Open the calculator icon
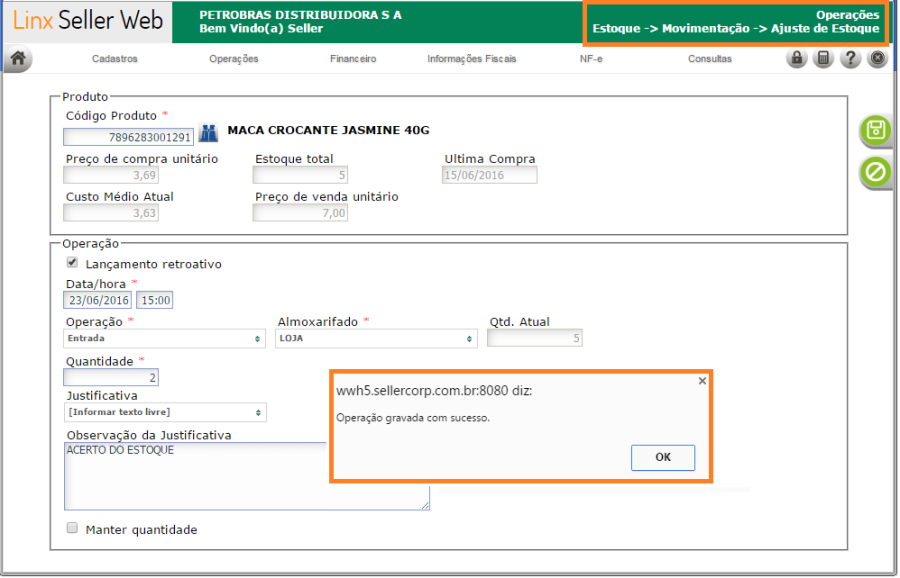The image size is (900, 578). point(823,58)
